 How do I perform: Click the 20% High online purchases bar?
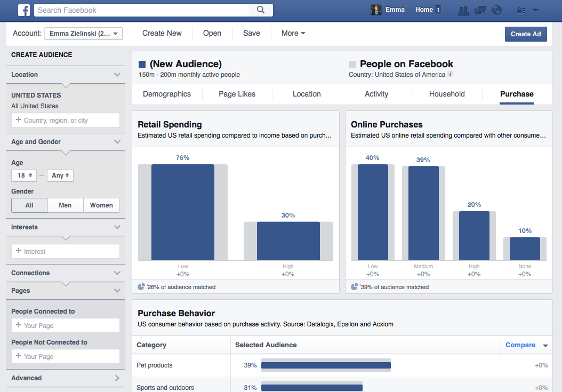[474, 236]
